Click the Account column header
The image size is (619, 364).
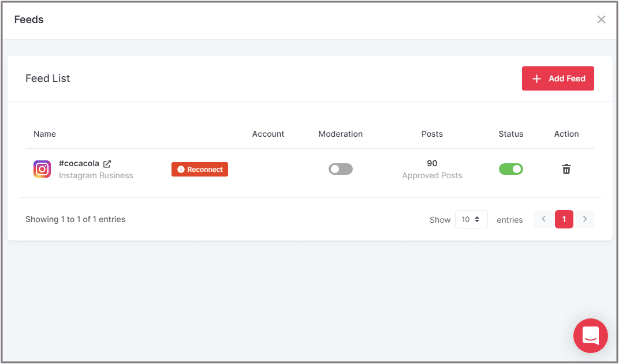click(268, 134)
